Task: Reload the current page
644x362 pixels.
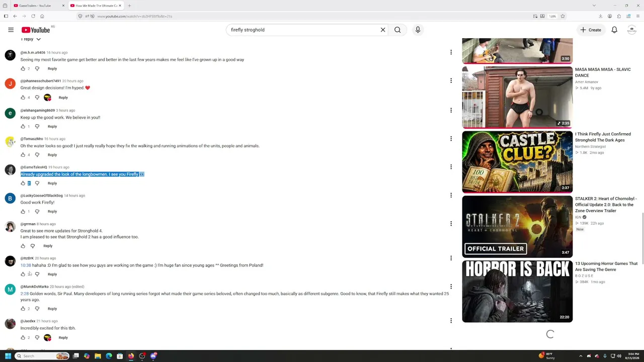Action: point(33,16)
